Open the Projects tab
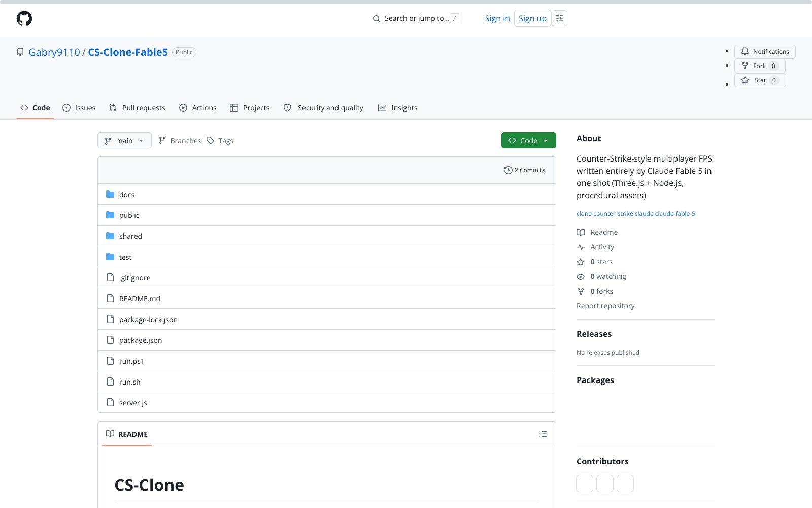The width and height of the screenshot is (812, 508). (x=250, y=108)
